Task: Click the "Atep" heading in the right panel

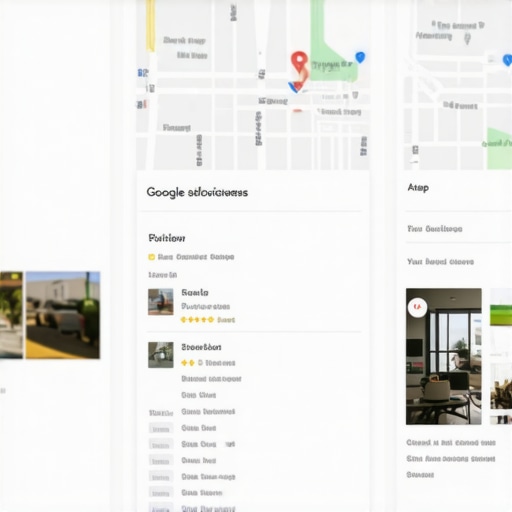Action: 418,188
